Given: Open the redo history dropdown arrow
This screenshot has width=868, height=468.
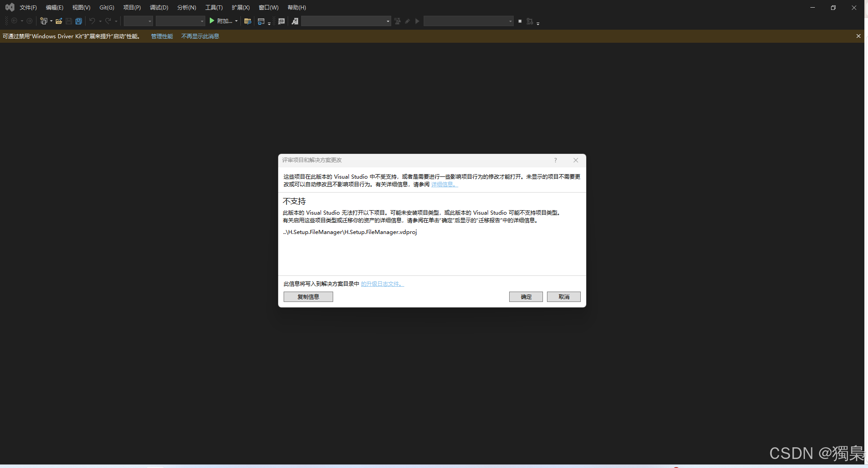Looking at the screenshot, I should click(116, 21).
